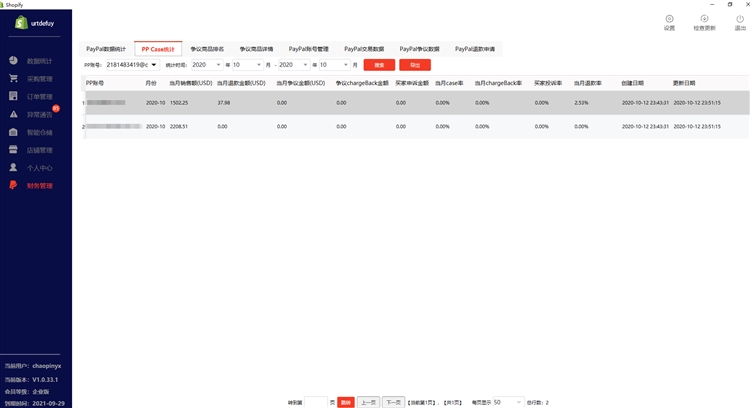750x408 pixels.
Task: Open 财务管理 menu label in sidebar
Action: tap(39, 186)
